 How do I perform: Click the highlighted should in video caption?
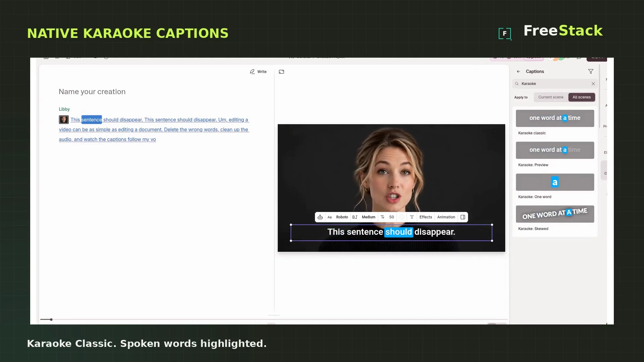click(x=398, y=232)
